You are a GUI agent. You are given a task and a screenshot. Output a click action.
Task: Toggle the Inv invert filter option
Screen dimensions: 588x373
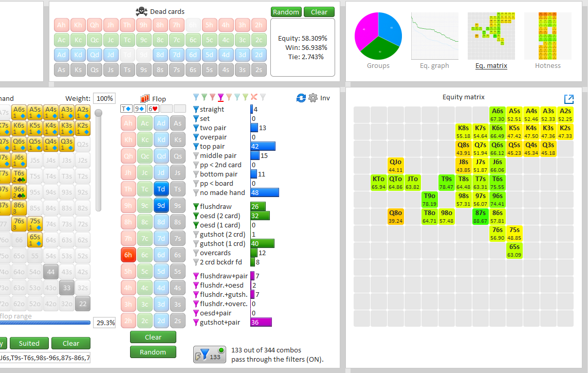click(x=325, y=98)
